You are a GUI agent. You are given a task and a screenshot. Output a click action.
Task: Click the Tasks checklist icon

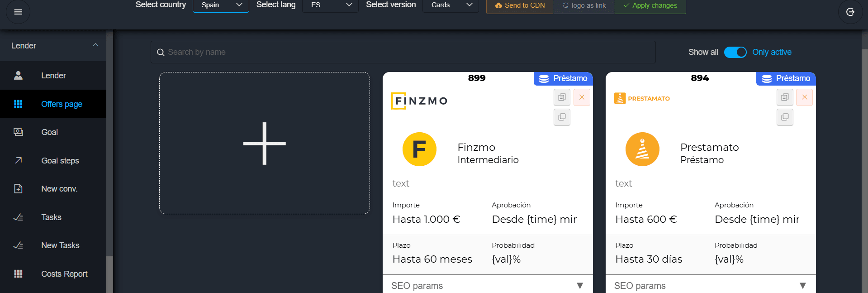(x=18, y=217)
